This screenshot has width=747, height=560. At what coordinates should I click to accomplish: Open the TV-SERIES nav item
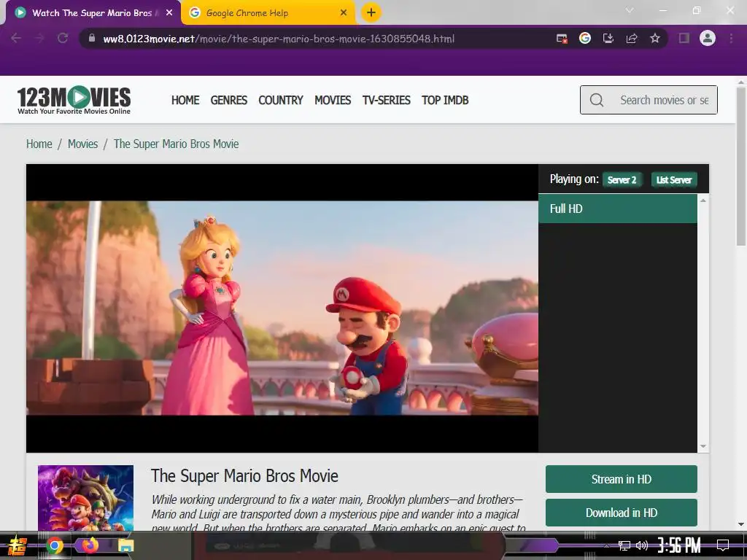[x=387, y=100]
